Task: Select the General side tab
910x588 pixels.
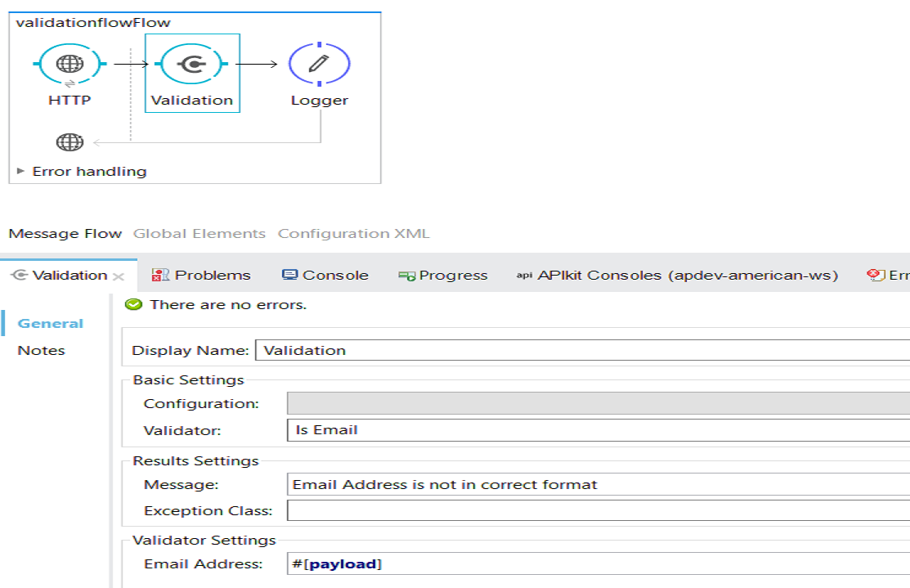Action: pyautogui.click(x=51, y=324)
